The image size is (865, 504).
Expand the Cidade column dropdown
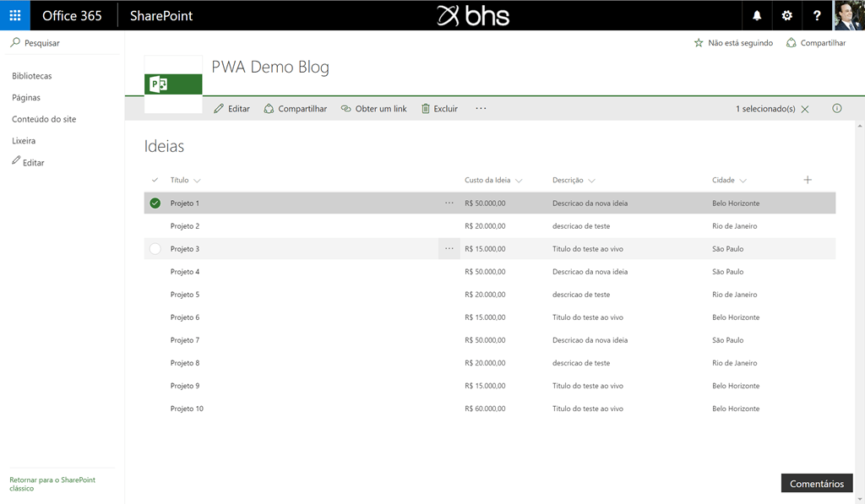tap(743, 181)
